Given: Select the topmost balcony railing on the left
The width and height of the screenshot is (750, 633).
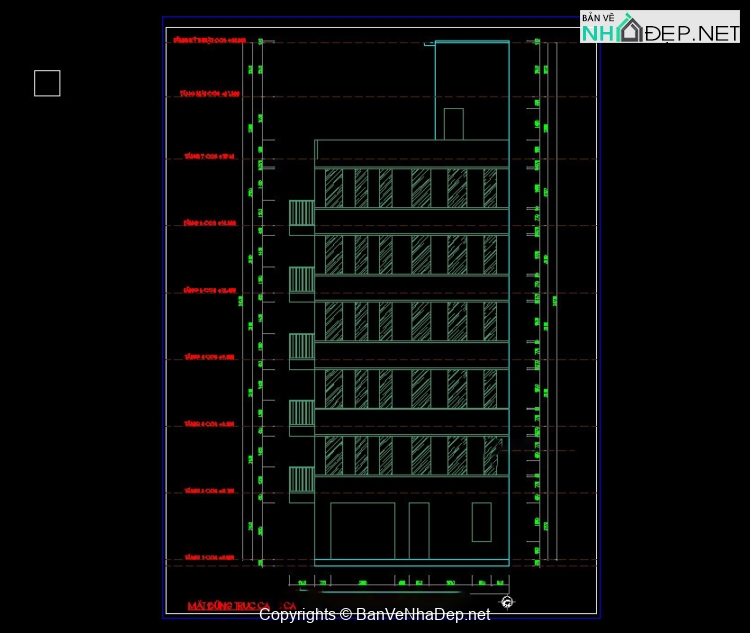Looking at the screenshot, I should point(302,214).
